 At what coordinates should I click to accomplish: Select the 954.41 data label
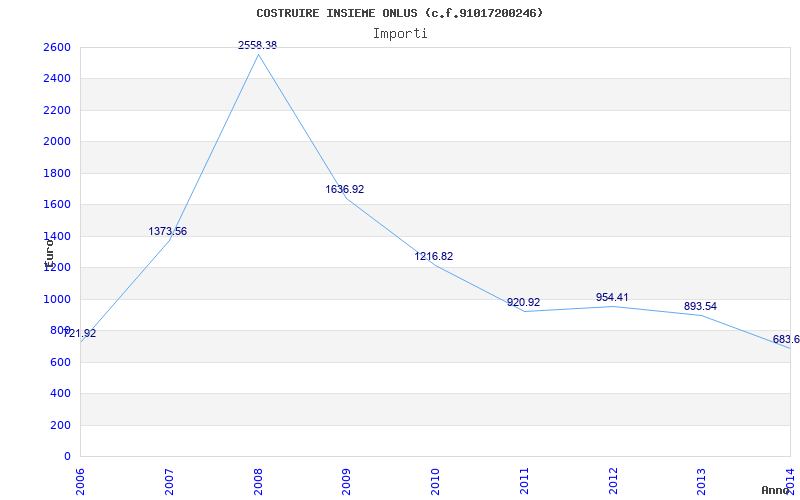[612, 297]
